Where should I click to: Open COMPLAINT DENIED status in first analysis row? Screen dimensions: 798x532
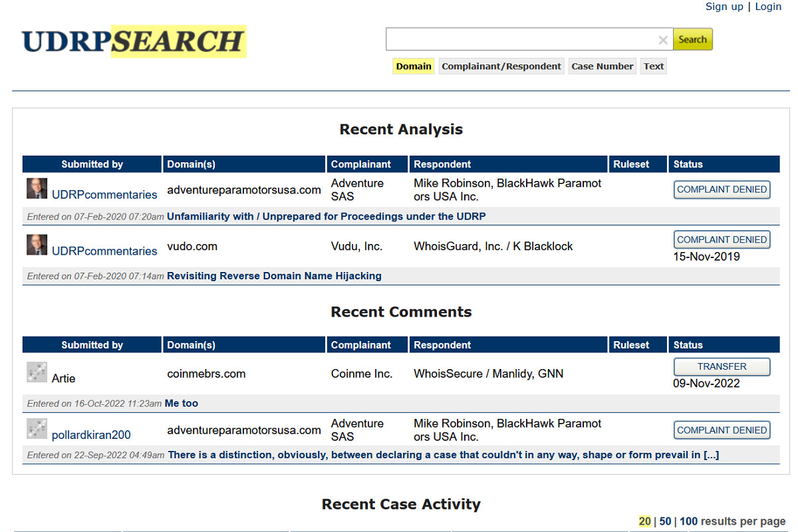click(x=722, y=190)
